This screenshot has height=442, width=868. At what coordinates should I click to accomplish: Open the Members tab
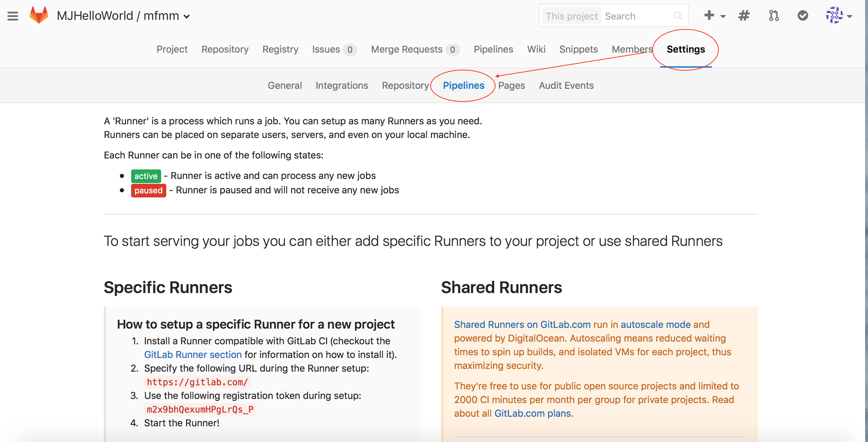click(632, 49)
